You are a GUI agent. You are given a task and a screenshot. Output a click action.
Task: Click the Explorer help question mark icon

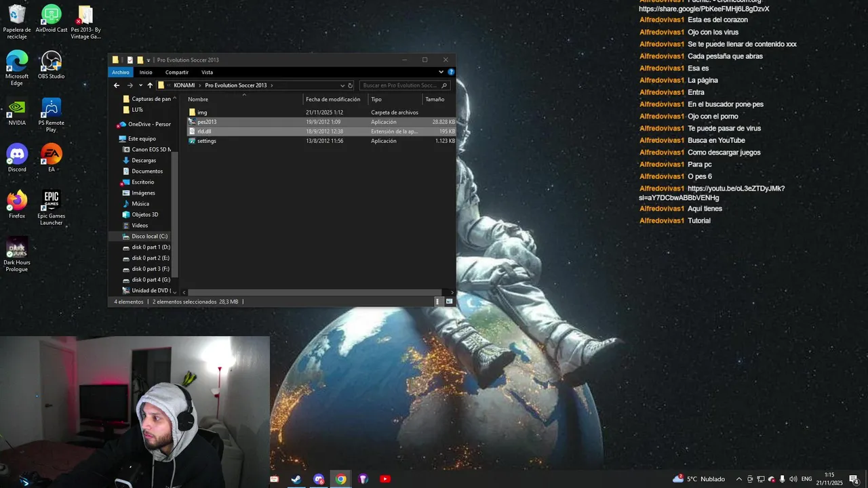click(x=451, y=72)
